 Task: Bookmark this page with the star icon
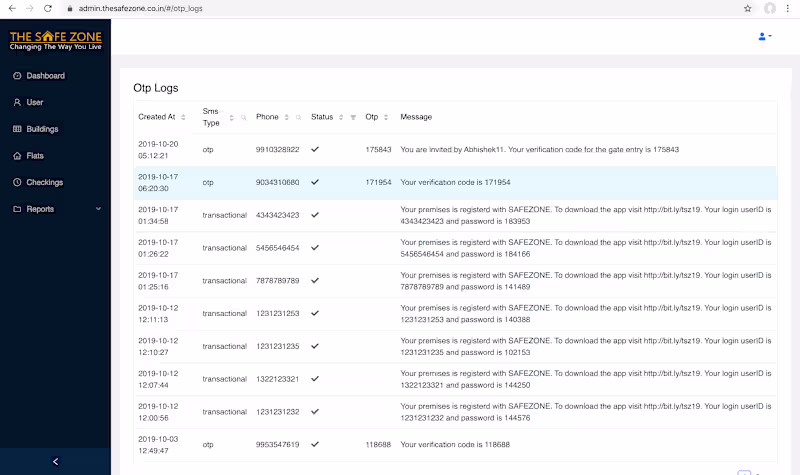[x=747, y=8]
